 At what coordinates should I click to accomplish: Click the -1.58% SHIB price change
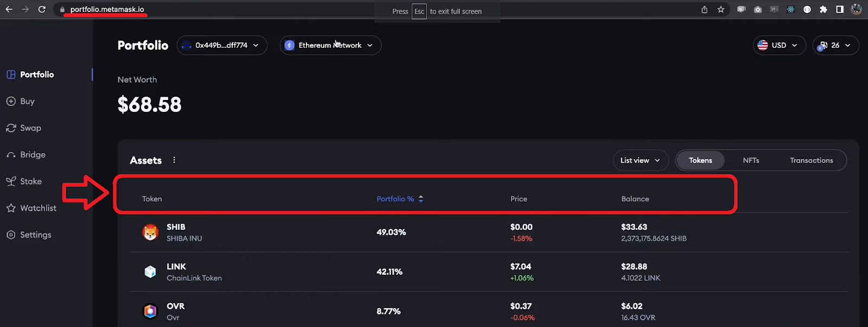521,238
